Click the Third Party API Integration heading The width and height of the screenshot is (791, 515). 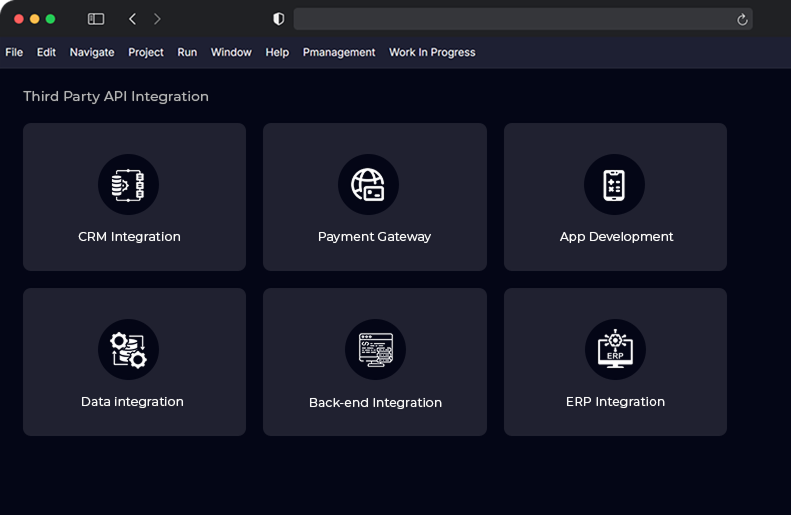point(116,96)
